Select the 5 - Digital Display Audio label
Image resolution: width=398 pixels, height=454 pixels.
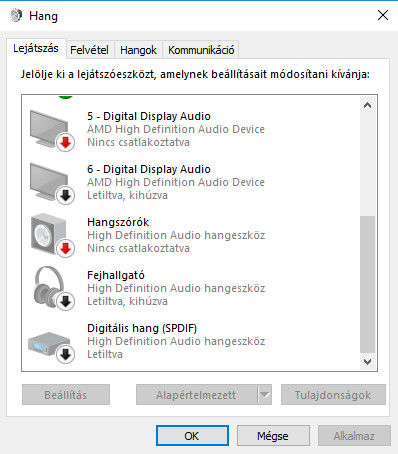[x=149, y=116]
